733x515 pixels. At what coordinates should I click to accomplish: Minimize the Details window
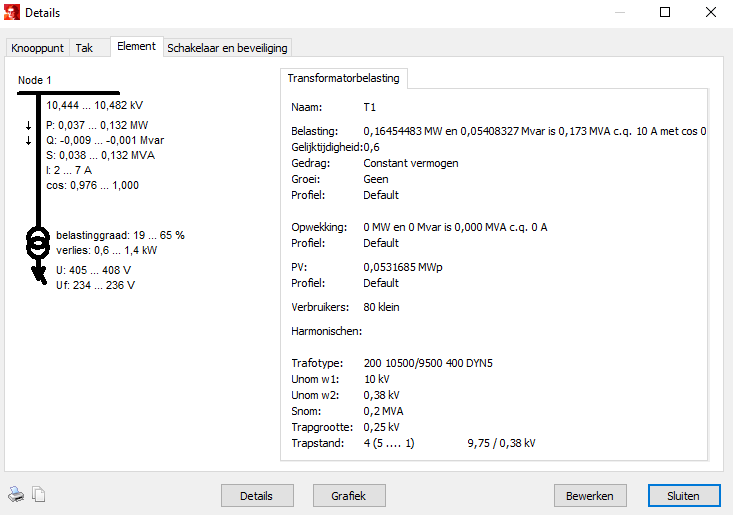(x=620, y=12)
